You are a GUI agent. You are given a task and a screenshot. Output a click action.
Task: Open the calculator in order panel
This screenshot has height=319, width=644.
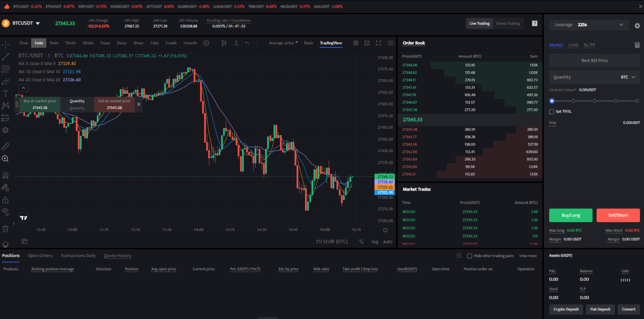[637, 45]
